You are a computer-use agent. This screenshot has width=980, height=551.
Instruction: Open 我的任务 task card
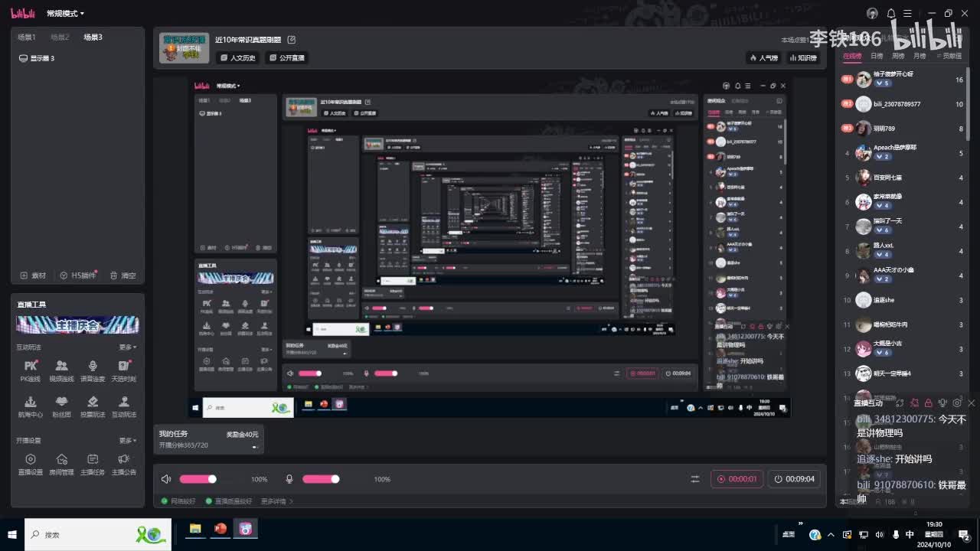point(208,439)
